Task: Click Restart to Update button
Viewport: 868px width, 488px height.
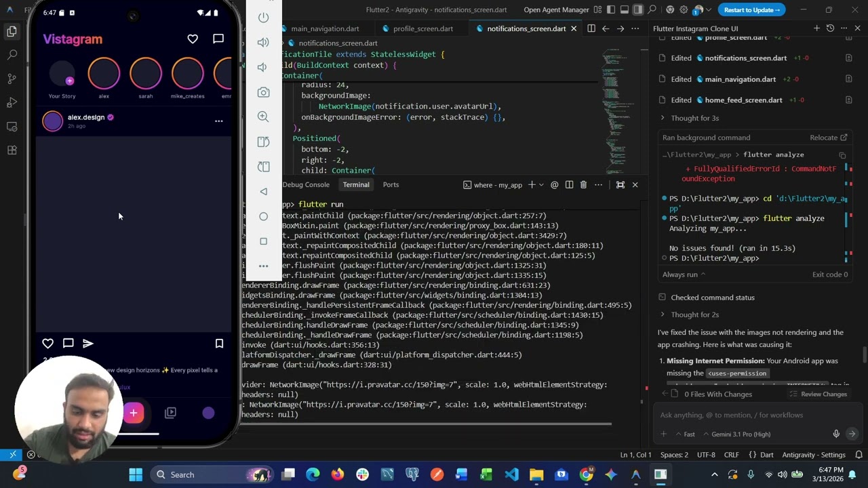Action: [752, 9]
